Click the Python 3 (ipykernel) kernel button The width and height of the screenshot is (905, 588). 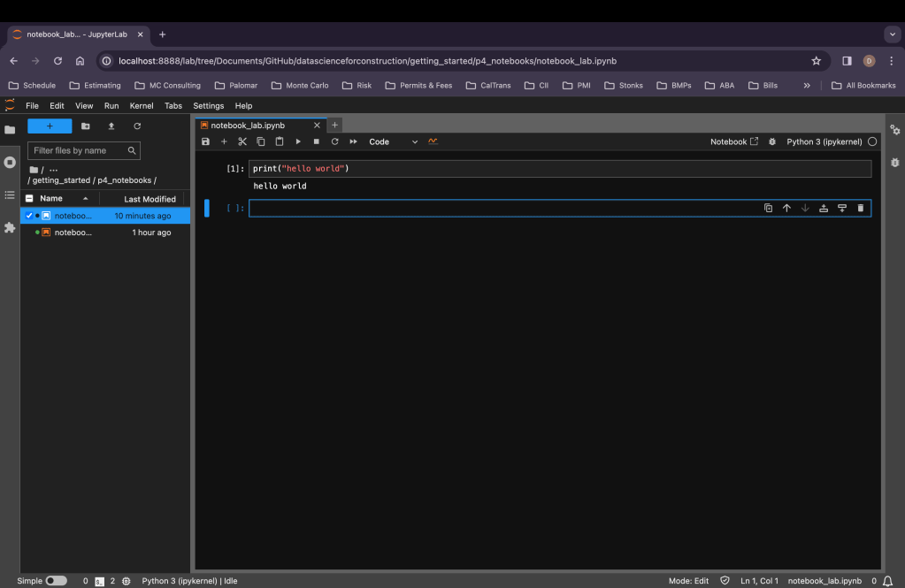tap(824, 141)
